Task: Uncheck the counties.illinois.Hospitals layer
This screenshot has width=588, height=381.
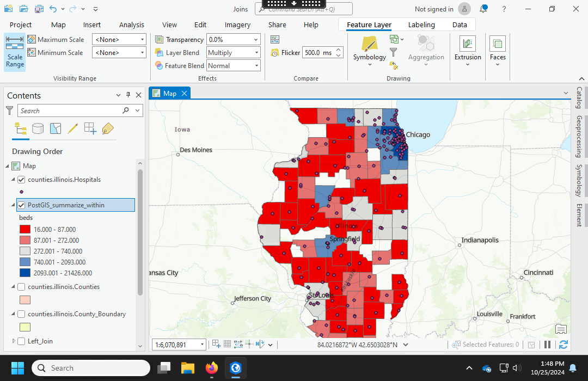Action: pos(21,180)
